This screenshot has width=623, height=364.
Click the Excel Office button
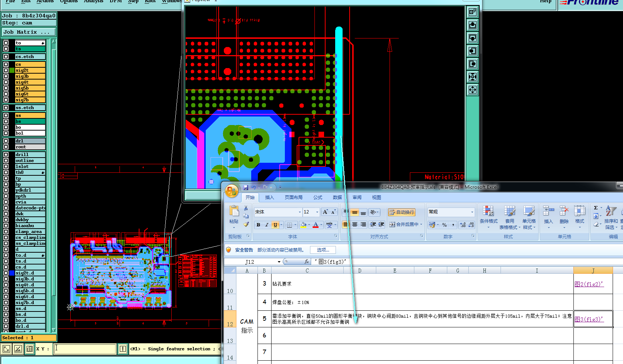[232, 191]
